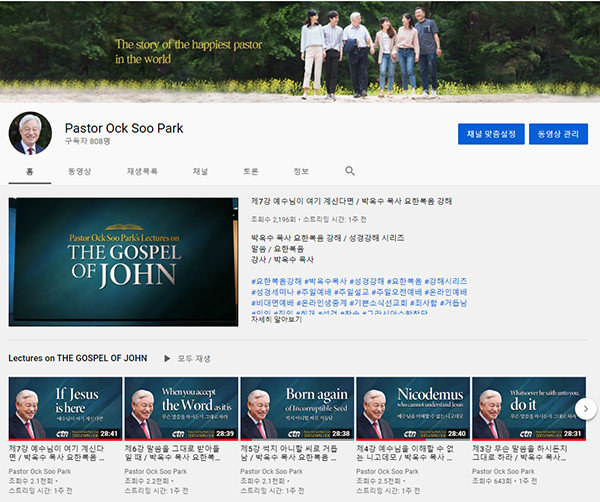Click the #강해시리즈 hashtag
The width and height of the screenshot is (600, 502).
click(x=445, y=281)
